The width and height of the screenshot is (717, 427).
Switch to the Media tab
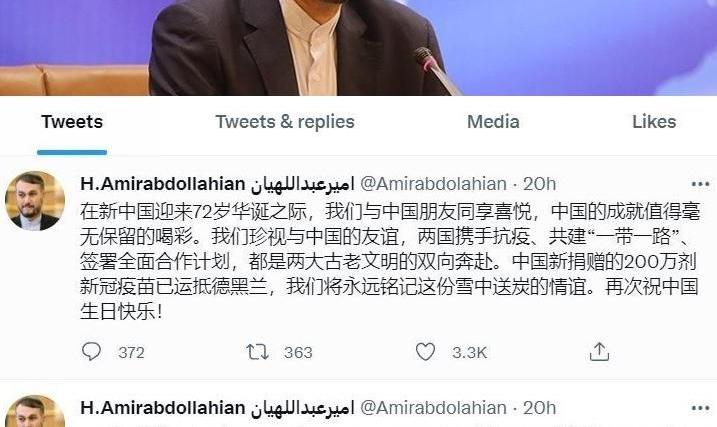tap(493, 122)
